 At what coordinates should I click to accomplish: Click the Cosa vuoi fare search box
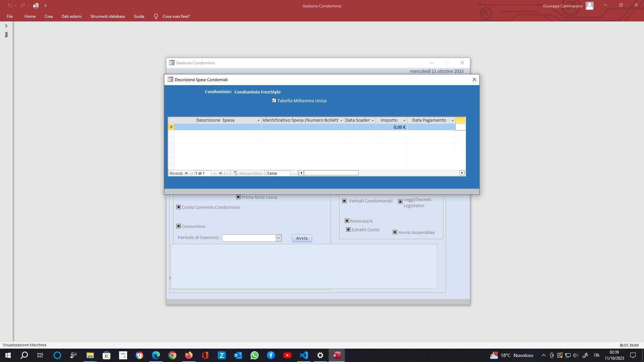coord(176,16)
